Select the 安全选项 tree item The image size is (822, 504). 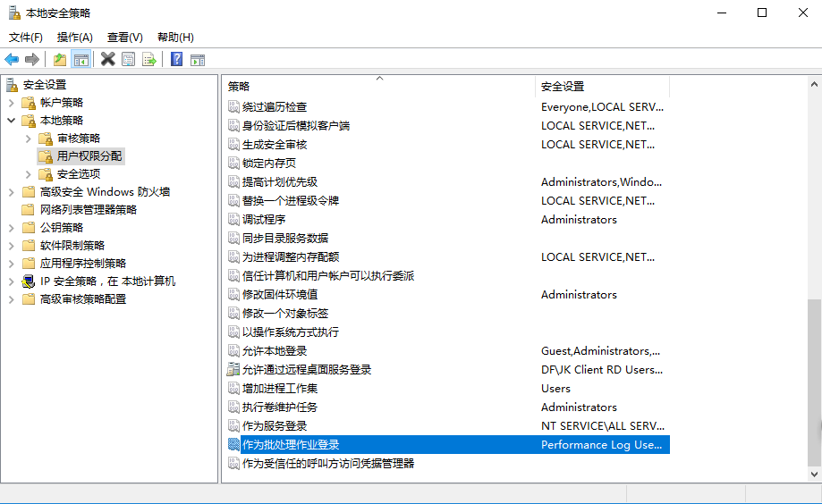(x=79, y=174)
